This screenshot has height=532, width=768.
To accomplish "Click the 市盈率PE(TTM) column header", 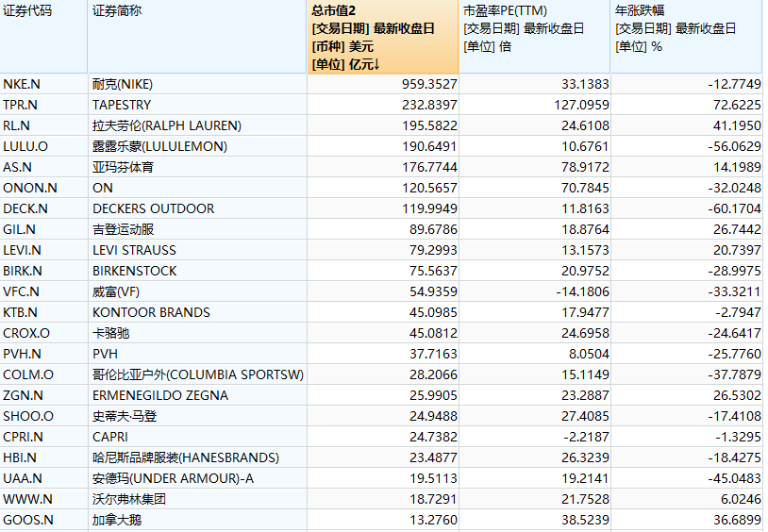I will [534, 37].
